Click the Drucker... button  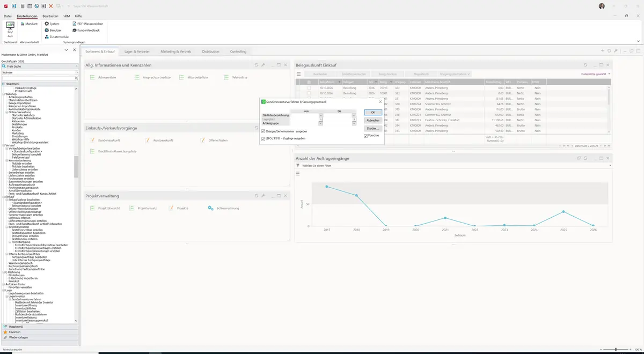point(373,129)
